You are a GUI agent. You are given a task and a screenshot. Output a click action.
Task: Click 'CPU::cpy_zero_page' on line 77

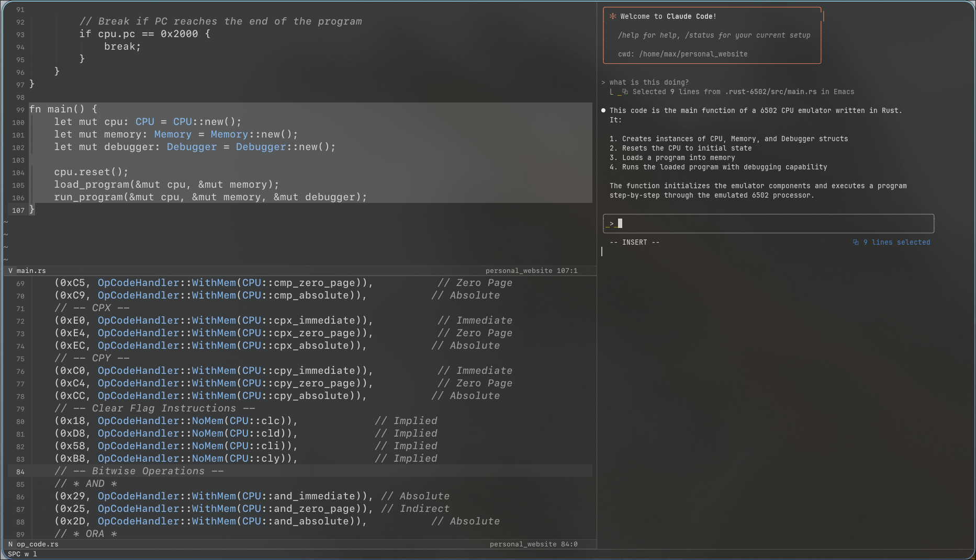pos(299,383)
